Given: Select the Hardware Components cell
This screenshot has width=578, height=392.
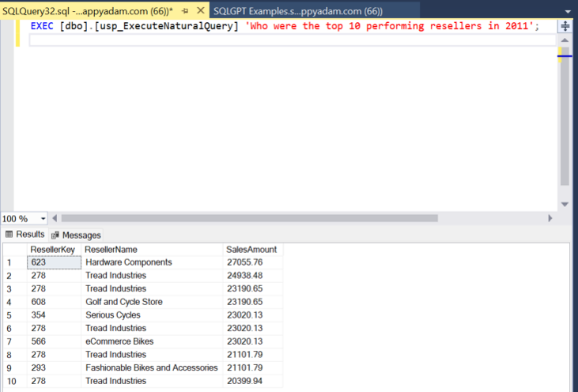Looking at the screenshot, I should pyautogui.click(x=152, y=262).
